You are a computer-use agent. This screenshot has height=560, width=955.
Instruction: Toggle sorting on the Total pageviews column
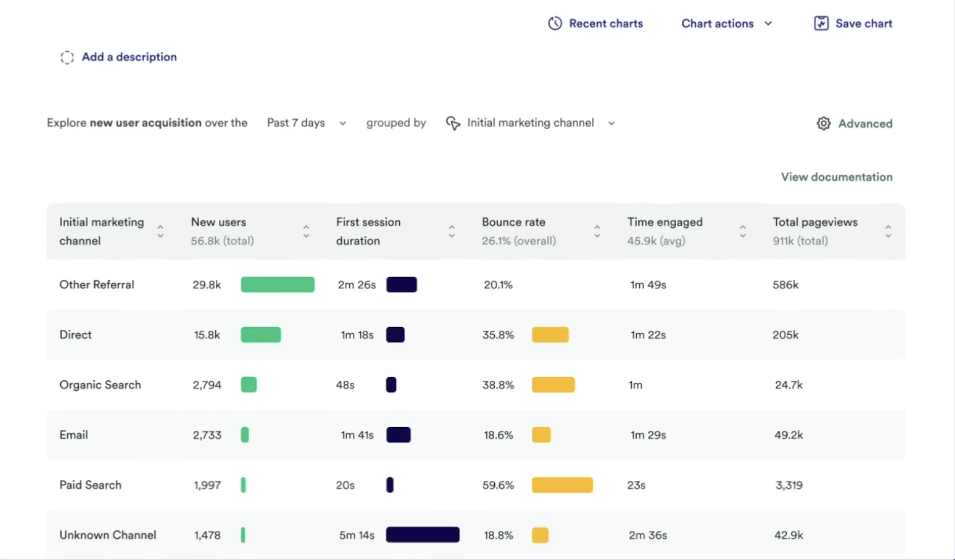tap(888, 231)
